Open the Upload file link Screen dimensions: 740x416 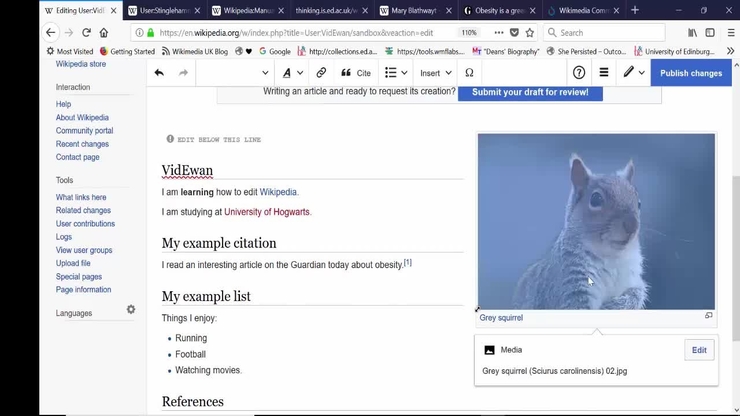point(73,263)
